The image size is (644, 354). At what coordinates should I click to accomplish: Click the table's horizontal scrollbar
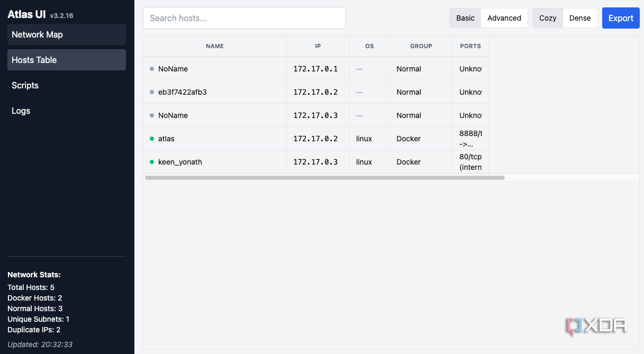pyautogui.click(x=325, y=178)
